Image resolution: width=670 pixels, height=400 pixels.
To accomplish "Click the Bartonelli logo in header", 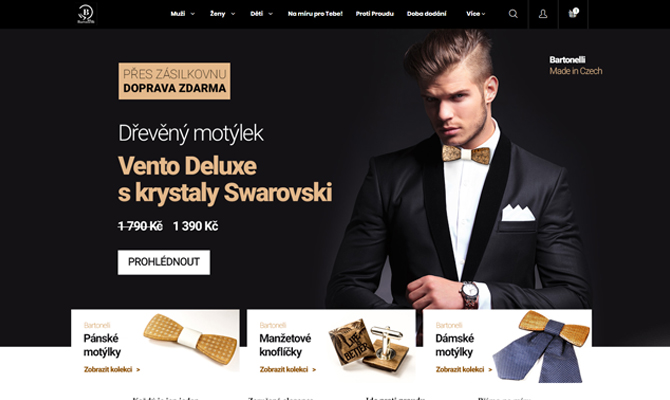I will pos(85,14).
